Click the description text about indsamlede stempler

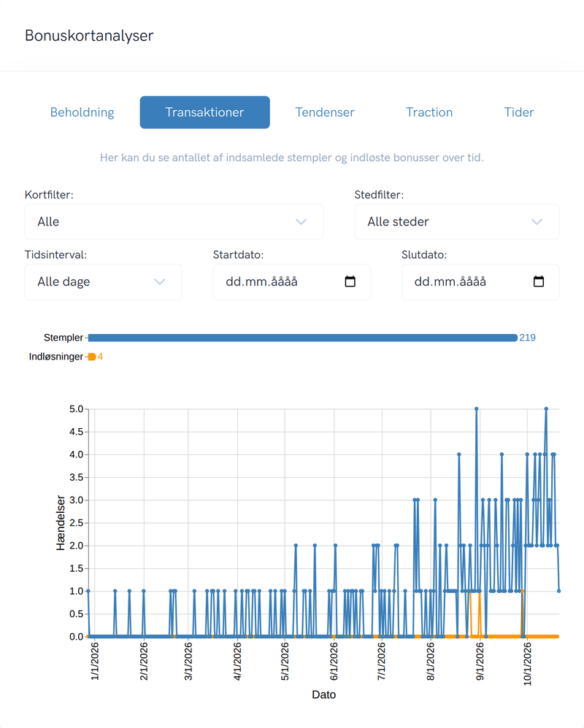point(292,158)
